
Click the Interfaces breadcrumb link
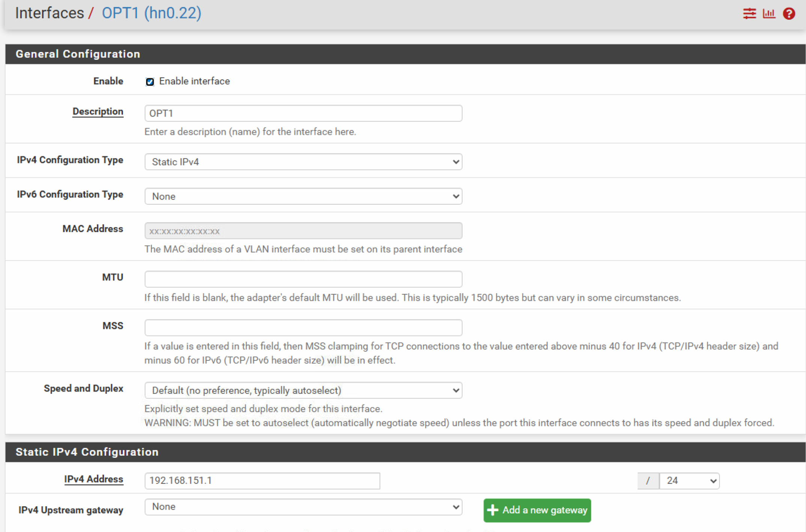[x=50, y=13]
